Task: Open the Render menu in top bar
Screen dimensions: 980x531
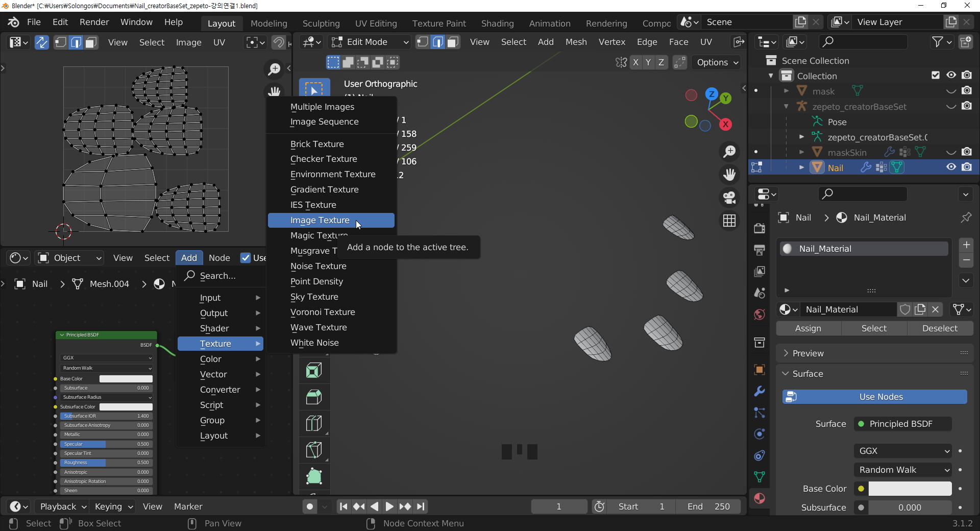Action: 94,22
